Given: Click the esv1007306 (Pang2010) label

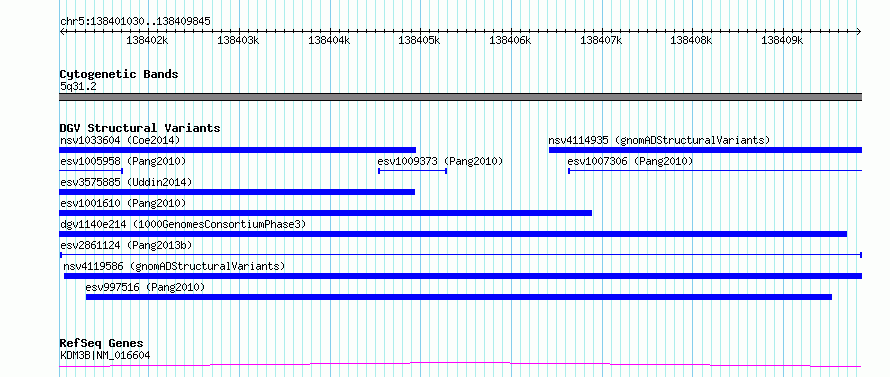Looking at the screenshot, I should click(630, 161).
